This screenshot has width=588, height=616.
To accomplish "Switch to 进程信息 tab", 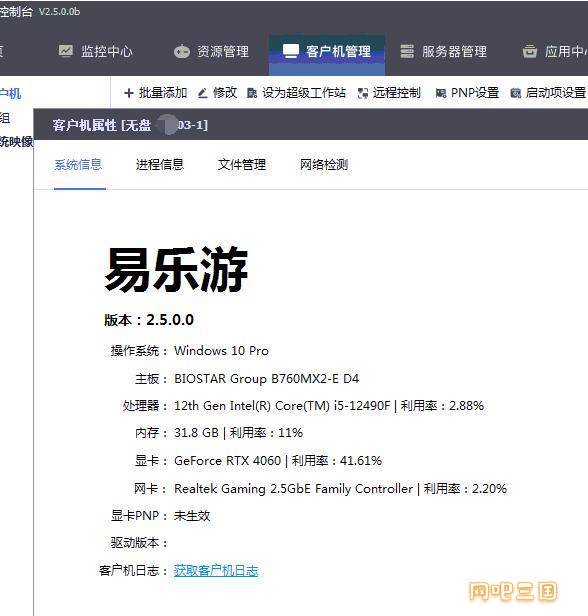I will coord(160,164).
